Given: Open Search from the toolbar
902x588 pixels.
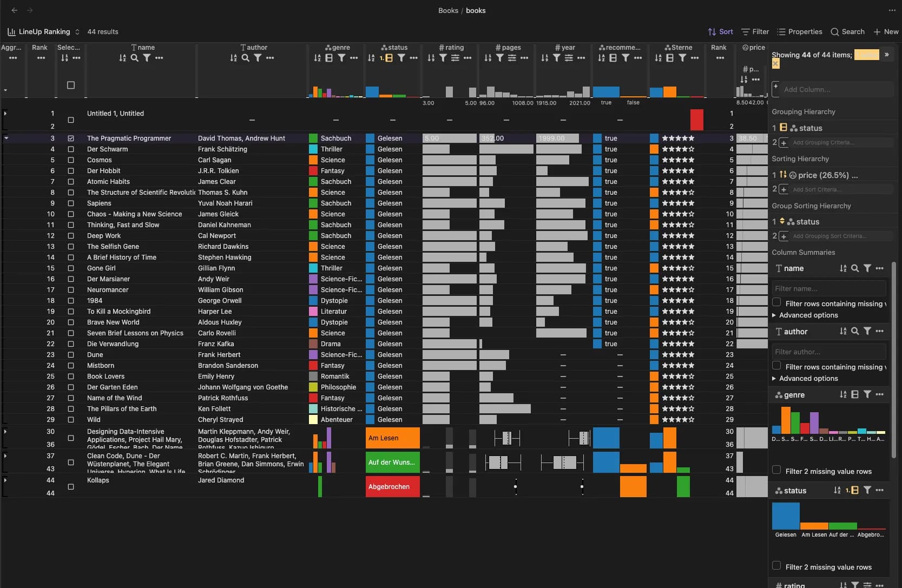Looking at the screenshot, I should click(x=847, y=31).
